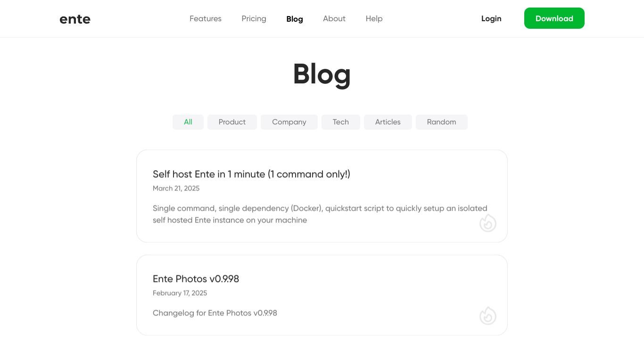Open the Features page
This screenshot has height=362, width=644.
206,18
